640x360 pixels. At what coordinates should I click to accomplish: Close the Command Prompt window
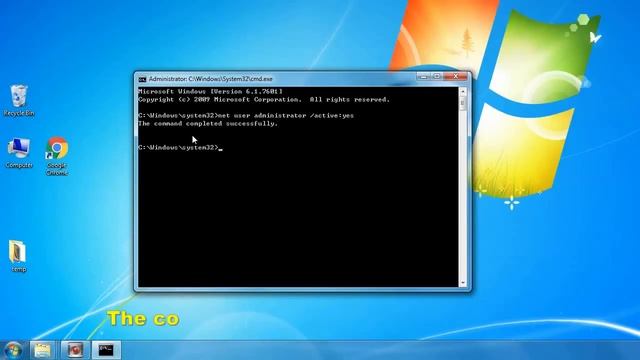click(x=456, y=76)
